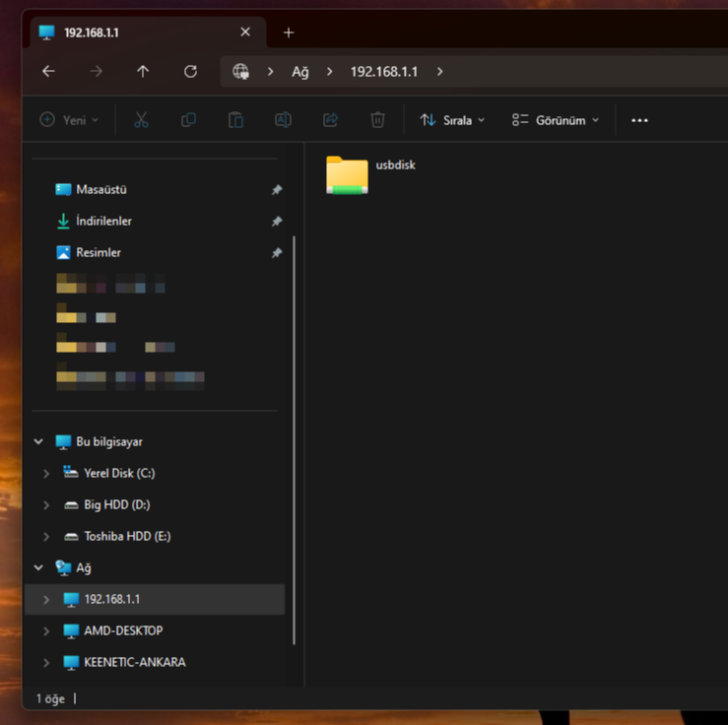This screenshot has width=728, height=725.
Task: Open the Sırala sort dropdown
Action: point(452,120)
